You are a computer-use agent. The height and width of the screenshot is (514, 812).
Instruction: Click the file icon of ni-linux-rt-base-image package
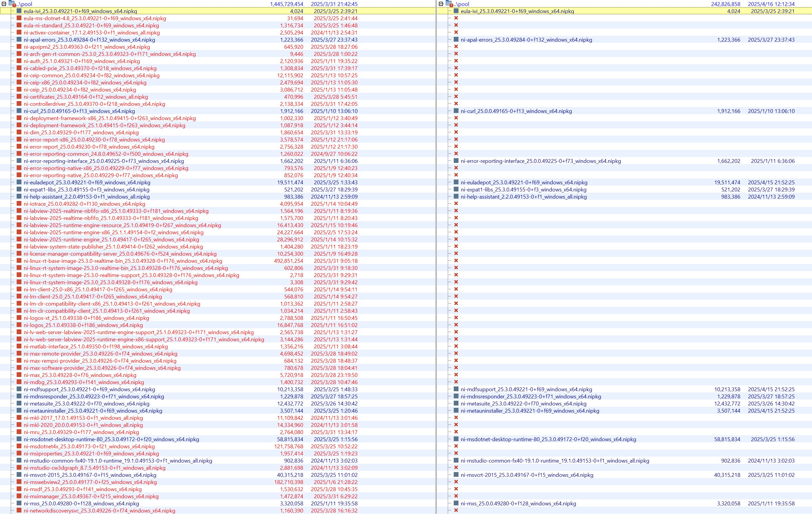point(19,261)
